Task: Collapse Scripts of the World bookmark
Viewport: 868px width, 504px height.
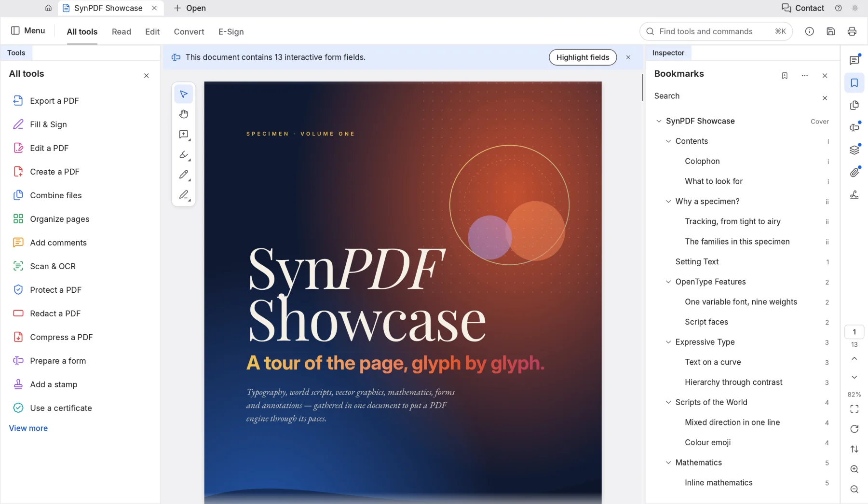Action: [x=668, y=402]
